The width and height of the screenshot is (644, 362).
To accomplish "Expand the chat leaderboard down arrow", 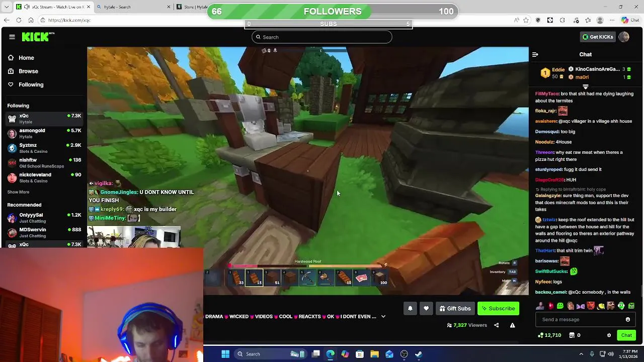I will point(585,86).
